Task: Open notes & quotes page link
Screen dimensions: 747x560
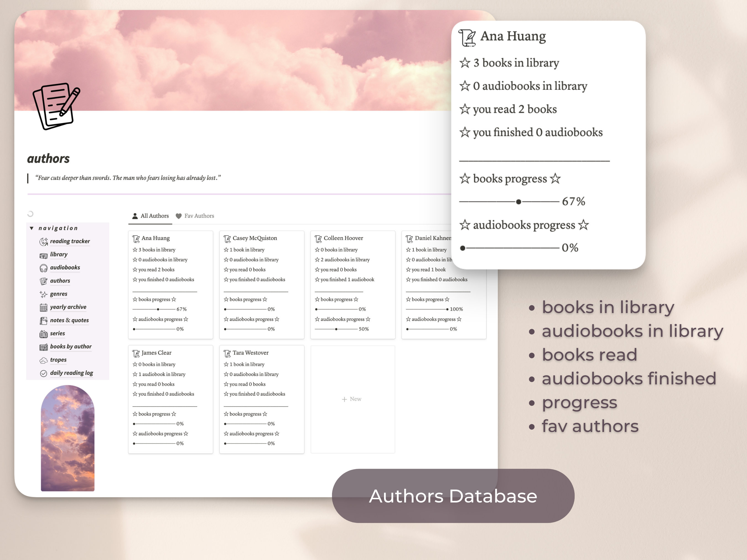Action: 69,320
